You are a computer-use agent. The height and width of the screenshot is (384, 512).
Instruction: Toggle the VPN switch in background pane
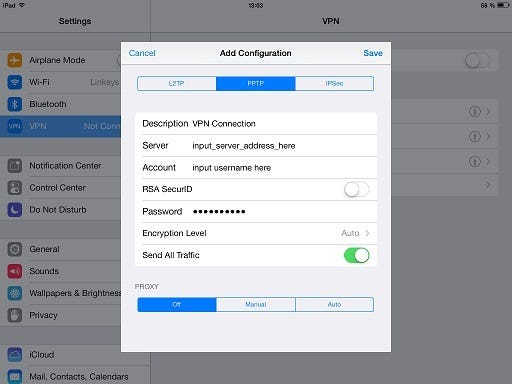click(x=477, y=61)
